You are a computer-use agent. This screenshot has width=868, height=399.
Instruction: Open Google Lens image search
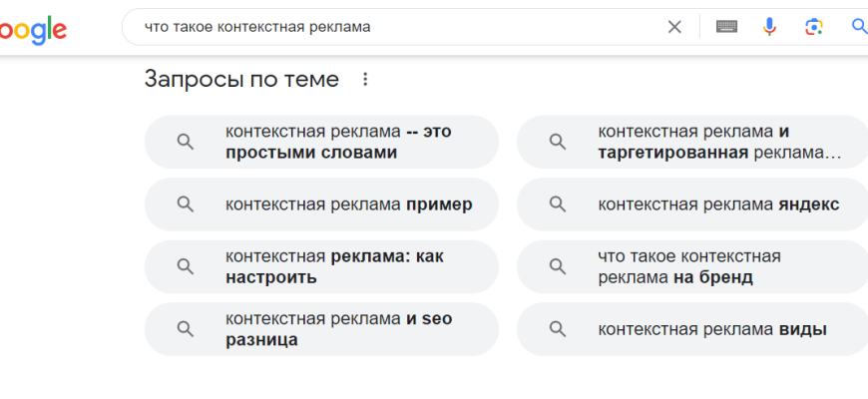click(x=814, y=27)
